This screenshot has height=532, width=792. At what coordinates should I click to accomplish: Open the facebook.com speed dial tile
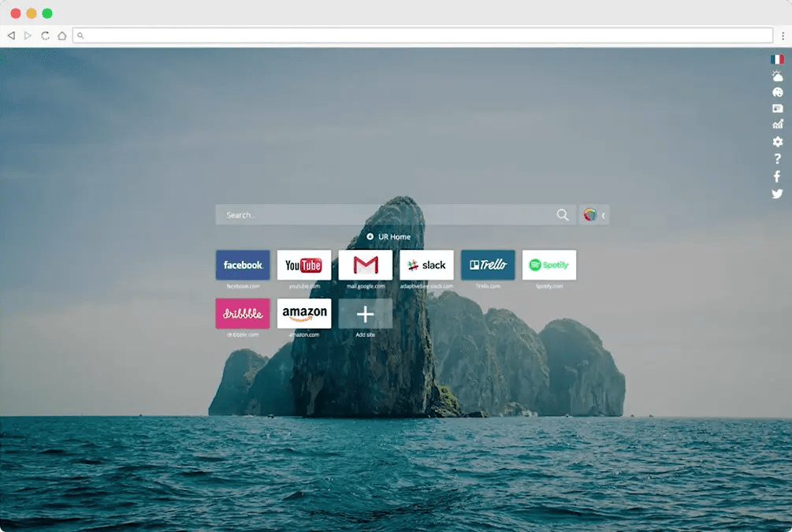242,265
